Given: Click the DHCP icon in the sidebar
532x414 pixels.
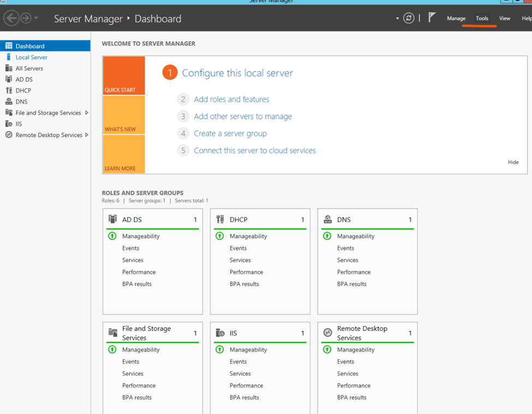Looking at the screenshot, I should (9, 91).
